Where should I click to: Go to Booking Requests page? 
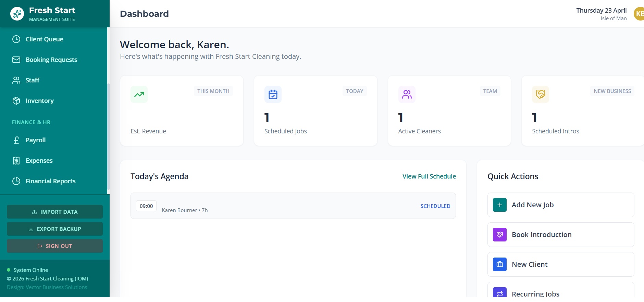(x=54, y=60)
